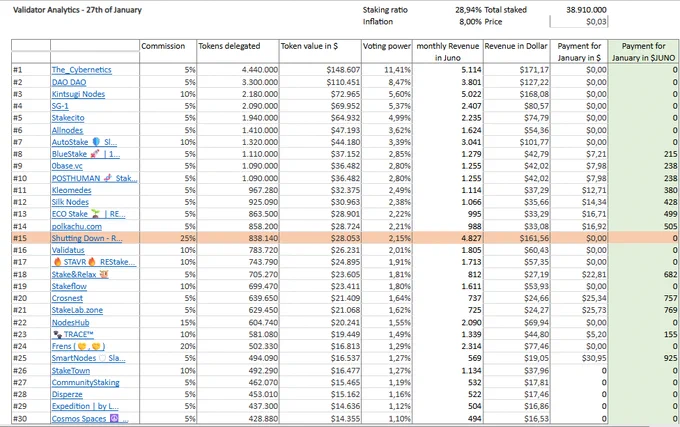Click the CommunityStaking link
680x427 pixels.
[85, 383]
